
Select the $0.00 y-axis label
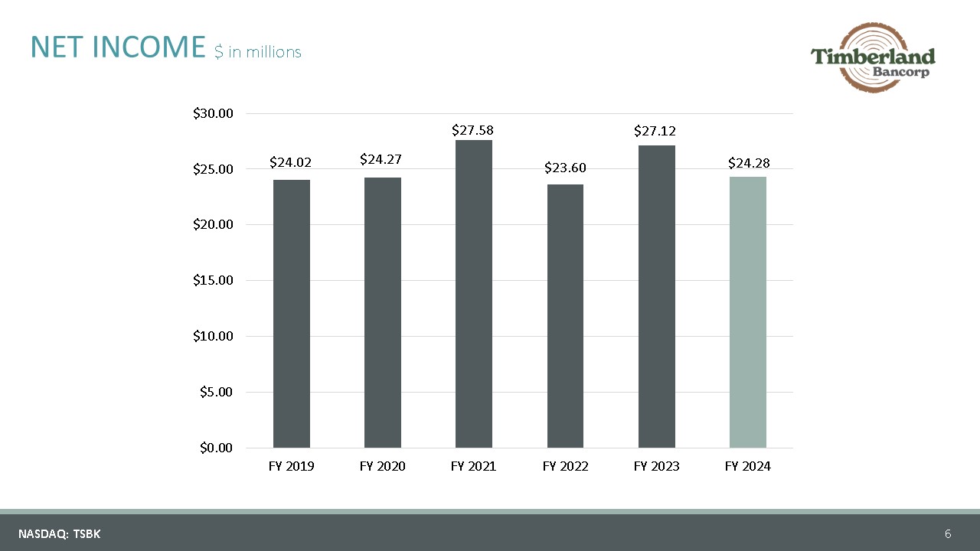216,448
